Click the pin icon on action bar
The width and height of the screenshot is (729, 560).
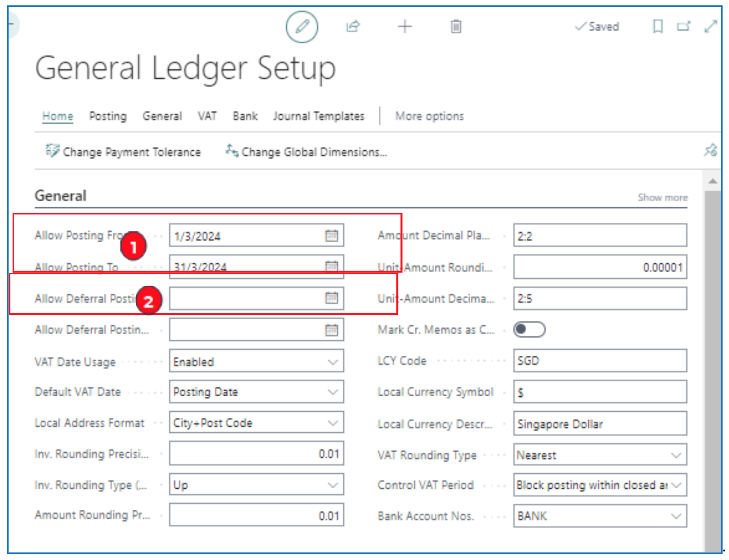click(710, 151)
